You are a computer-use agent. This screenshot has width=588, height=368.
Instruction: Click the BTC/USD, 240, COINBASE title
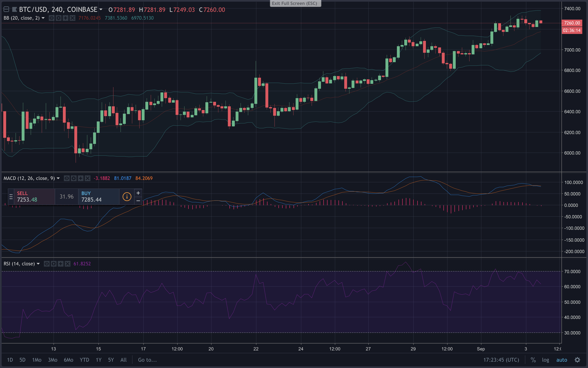[x=58, y=9]
